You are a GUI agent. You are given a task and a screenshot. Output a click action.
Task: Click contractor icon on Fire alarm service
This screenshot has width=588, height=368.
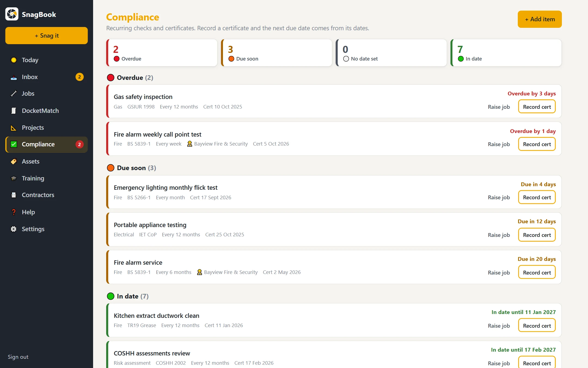coord(200,272)
